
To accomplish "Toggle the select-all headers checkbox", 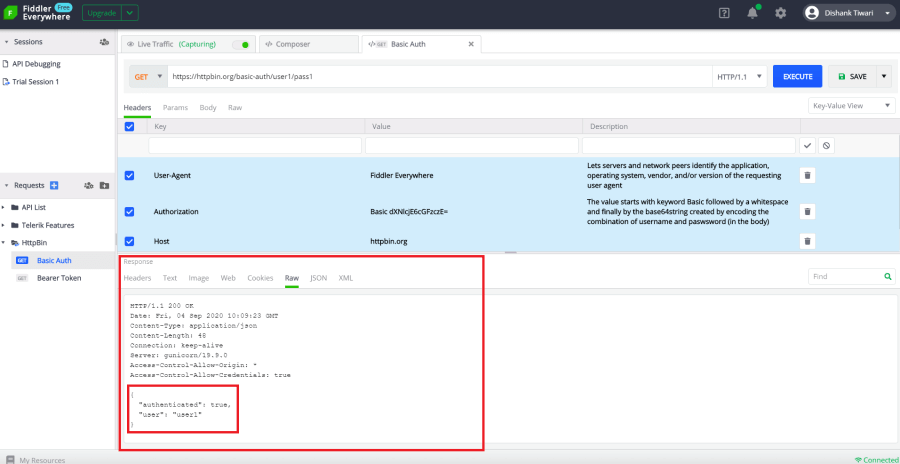I will [x=129, y=126].
